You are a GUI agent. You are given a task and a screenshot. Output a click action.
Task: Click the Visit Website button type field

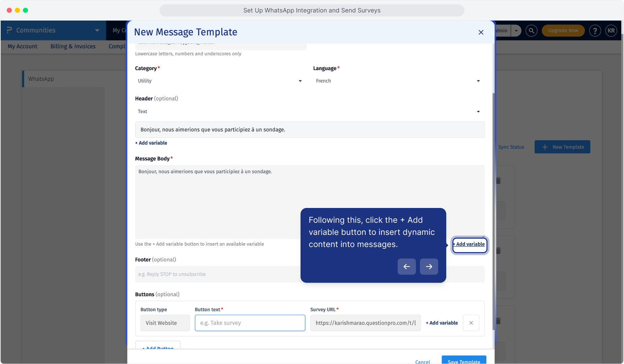point(165,323)
